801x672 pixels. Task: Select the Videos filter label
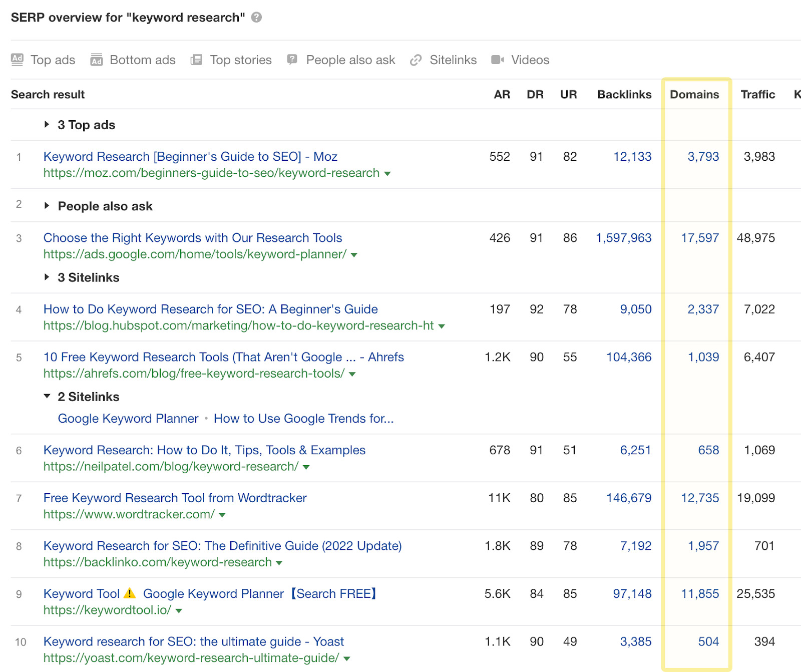tap(530, 60)
